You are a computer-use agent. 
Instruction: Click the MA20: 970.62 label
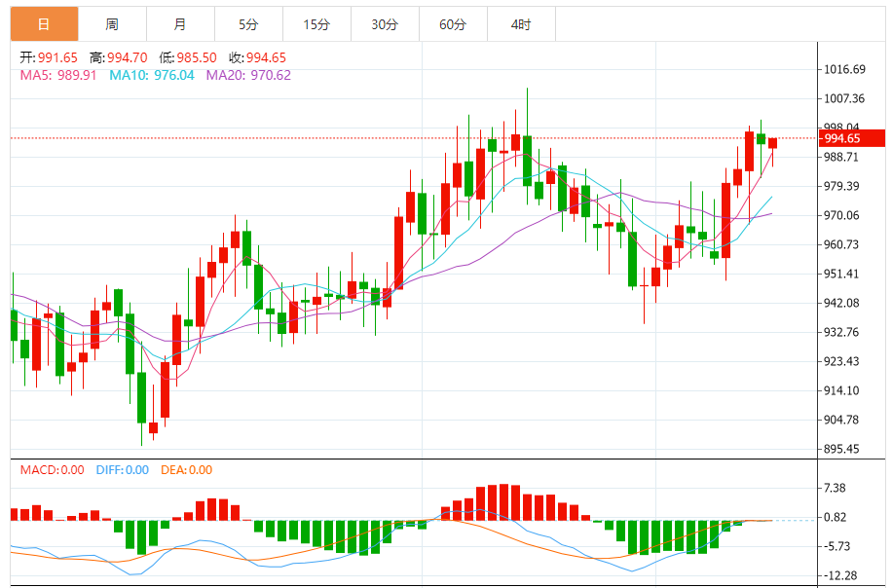[x=248, y=75]
